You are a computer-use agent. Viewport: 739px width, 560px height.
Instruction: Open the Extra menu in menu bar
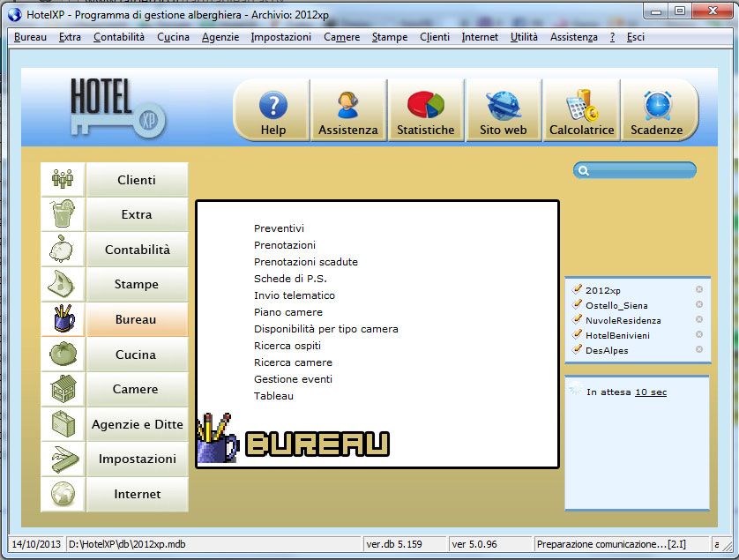tap(70, 37)
